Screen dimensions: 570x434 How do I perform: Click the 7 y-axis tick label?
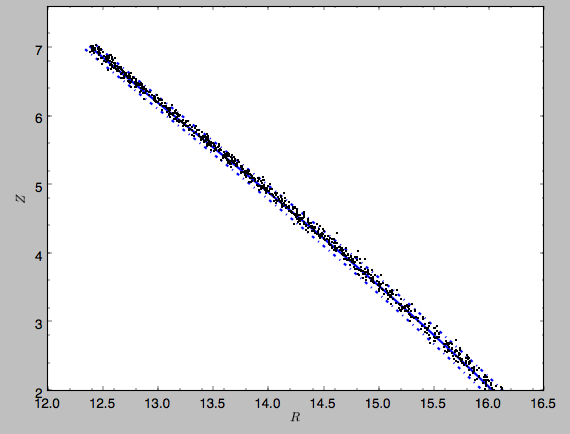[x=39, y=49]
